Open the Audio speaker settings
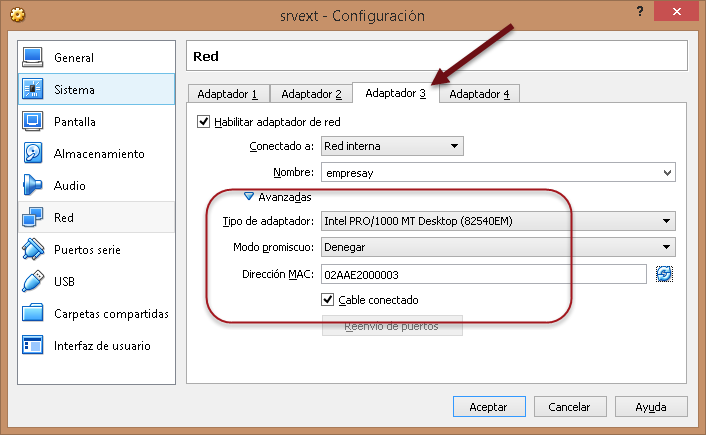This screenshot has height=435, width=706. coord(69,186)
